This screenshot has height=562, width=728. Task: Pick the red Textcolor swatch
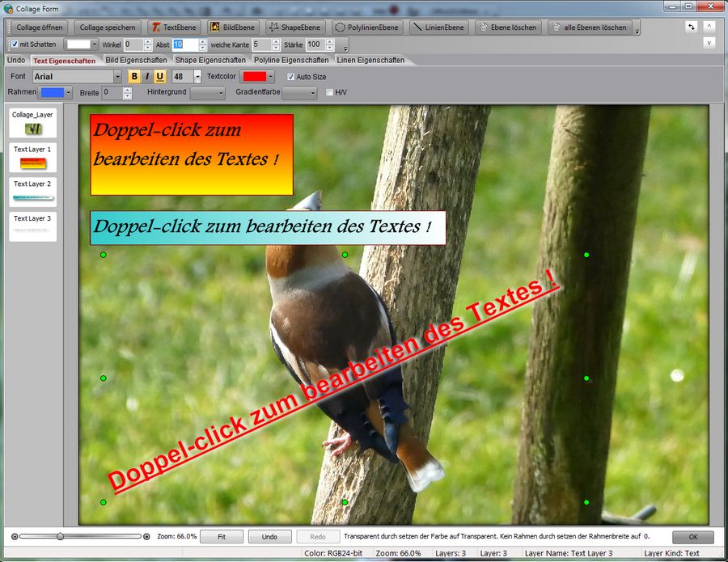tap(254, 76)
